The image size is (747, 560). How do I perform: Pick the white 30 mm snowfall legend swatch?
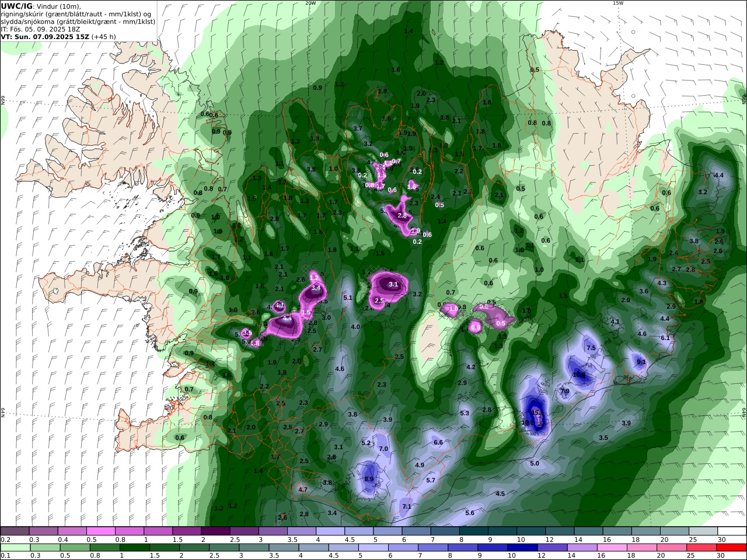[x=732, y=531]
